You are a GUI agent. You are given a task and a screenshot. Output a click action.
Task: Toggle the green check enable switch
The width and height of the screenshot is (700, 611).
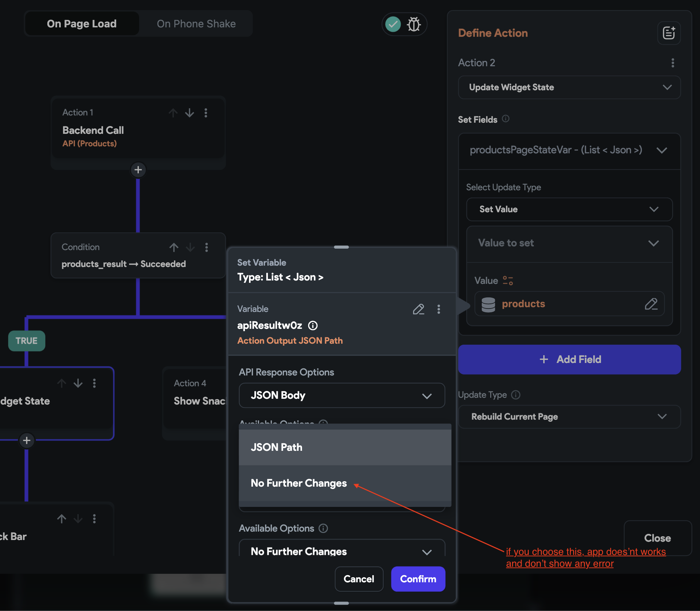pyautogui.click(x=392, y=24)
